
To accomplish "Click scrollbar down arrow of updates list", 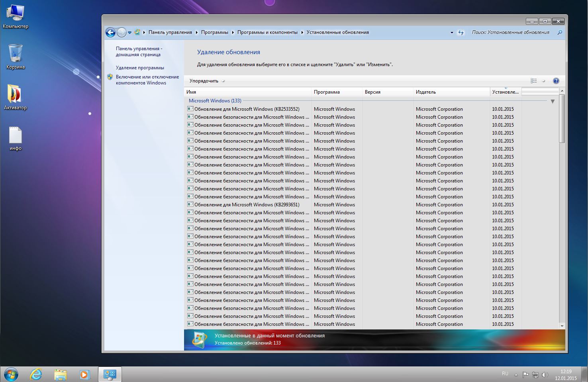I will pos(562,326).
